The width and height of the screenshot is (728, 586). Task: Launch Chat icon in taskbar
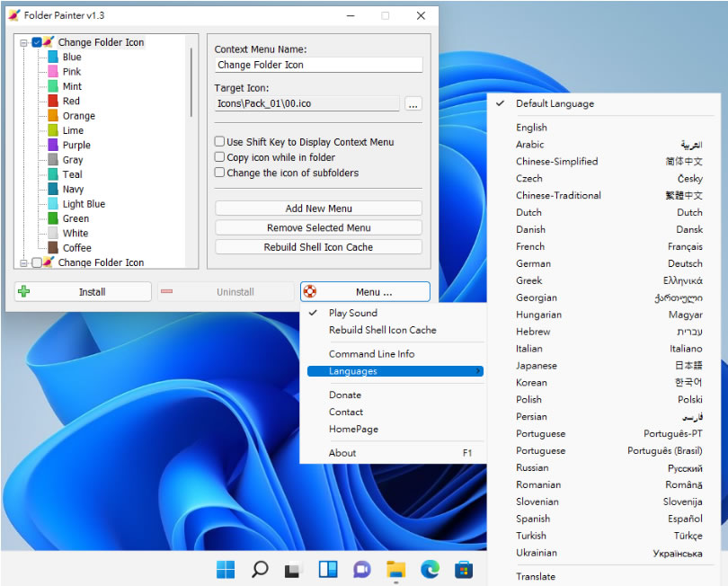[361, 570]
